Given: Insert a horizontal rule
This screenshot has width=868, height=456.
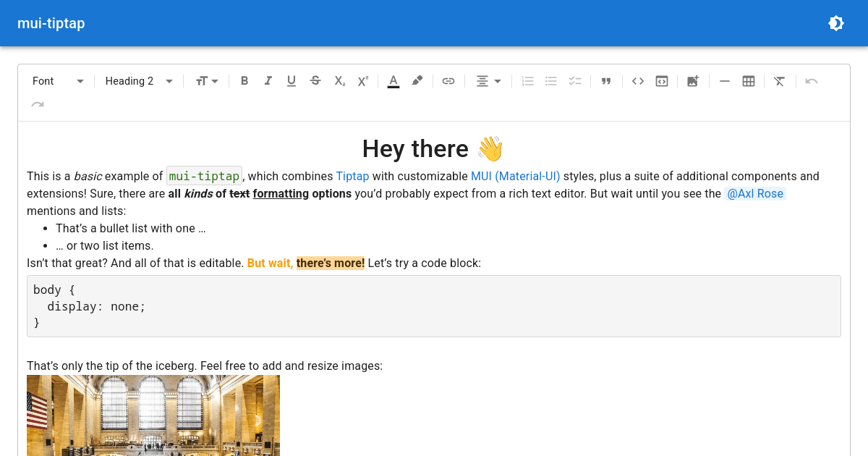Looking at the screenshot, I should pos(725,81).
